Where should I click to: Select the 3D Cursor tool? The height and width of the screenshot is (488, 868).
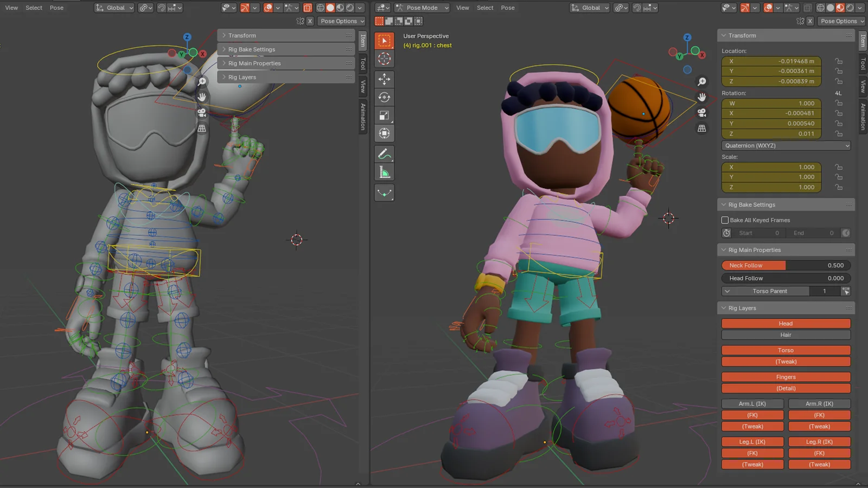coord(384,59)
